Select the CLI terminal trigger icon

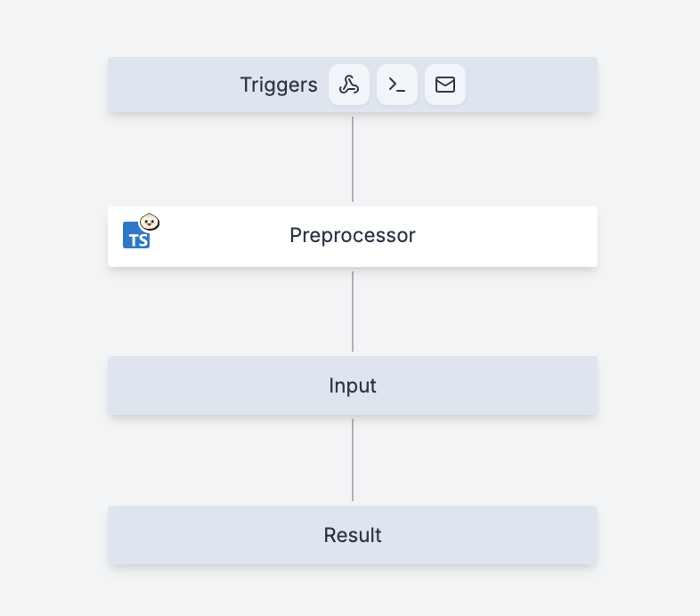coord(397,85)
